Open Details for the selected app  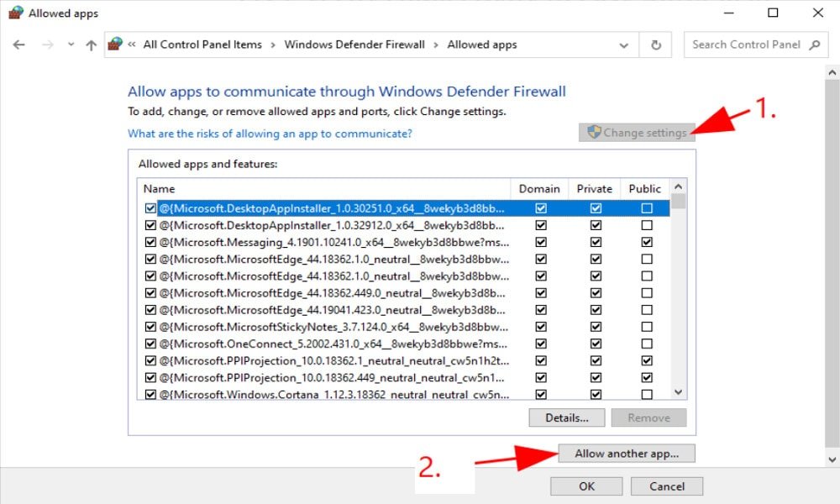coord(566,417)
